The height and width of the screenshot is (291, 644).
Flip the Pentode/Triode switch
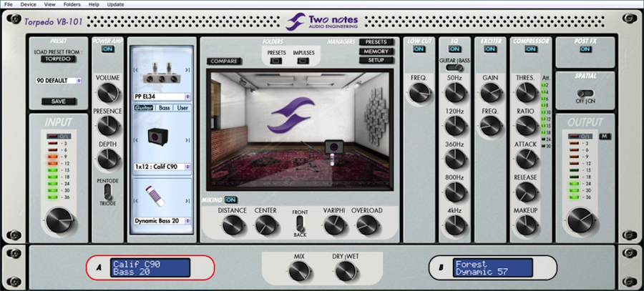point(108,191)
